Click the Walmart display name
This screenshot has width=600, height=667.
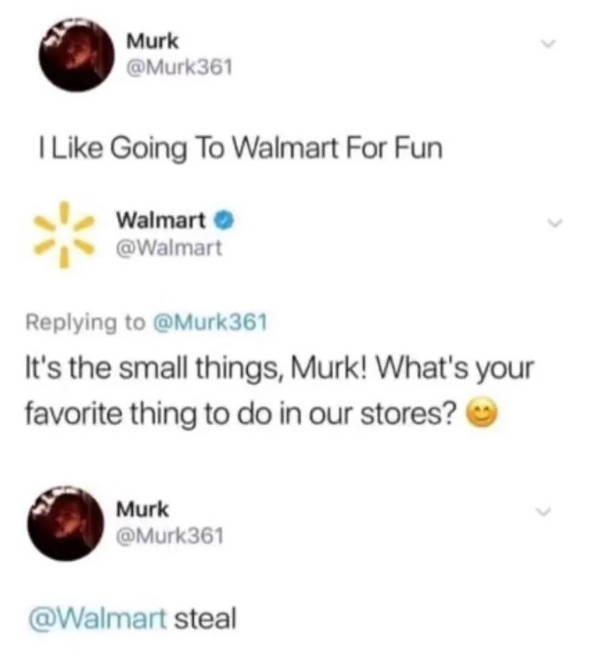click(161, 220)
